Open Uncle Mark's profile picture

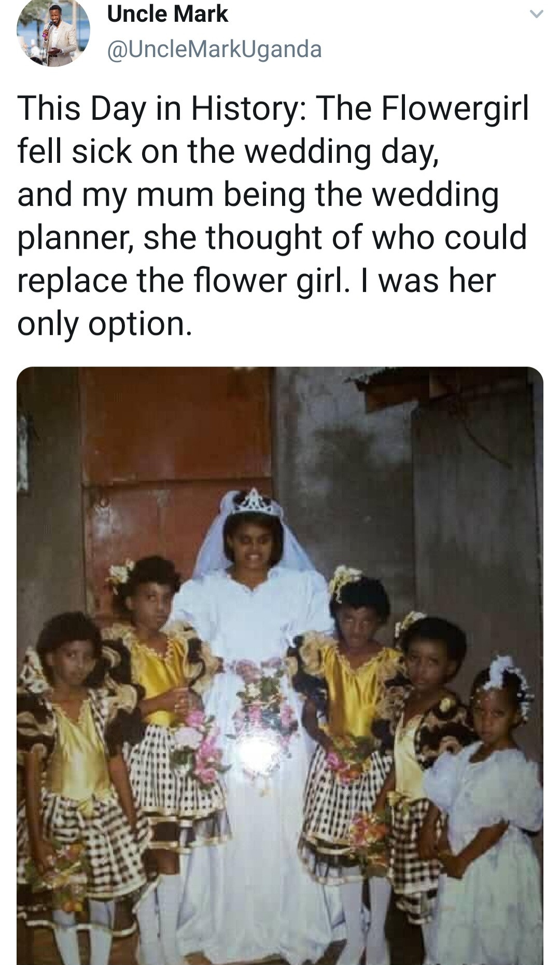(x=53, y=32)
